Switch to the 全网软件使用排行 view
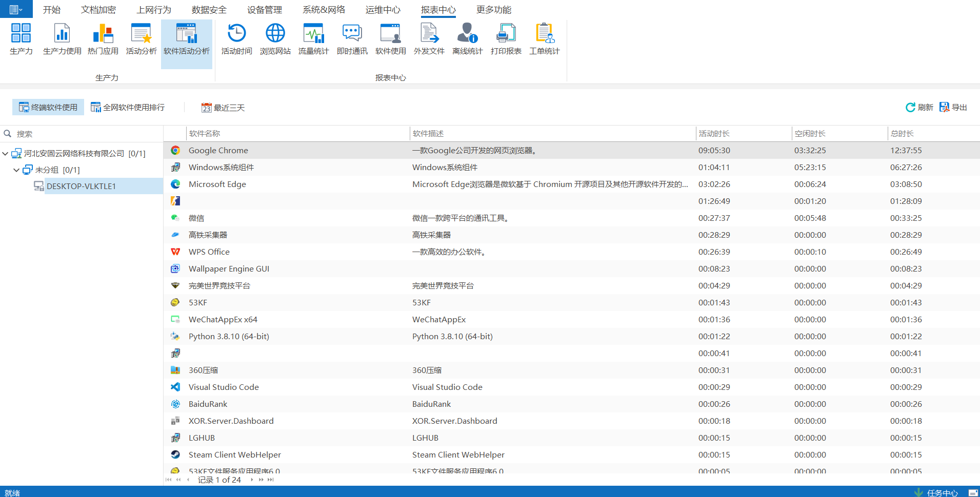Screen dimensions: 980x497 coord(128,108)
